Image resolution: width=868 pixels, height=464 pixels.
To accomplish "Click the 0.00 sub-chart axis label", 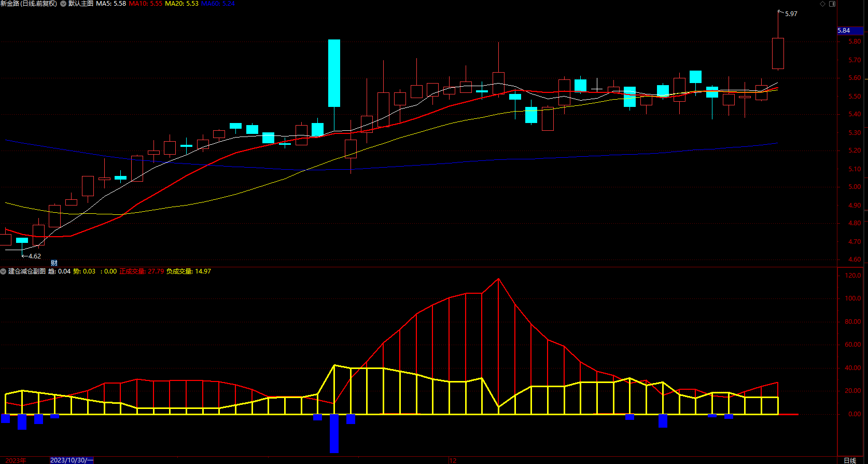I will click(x=855, y=414).
